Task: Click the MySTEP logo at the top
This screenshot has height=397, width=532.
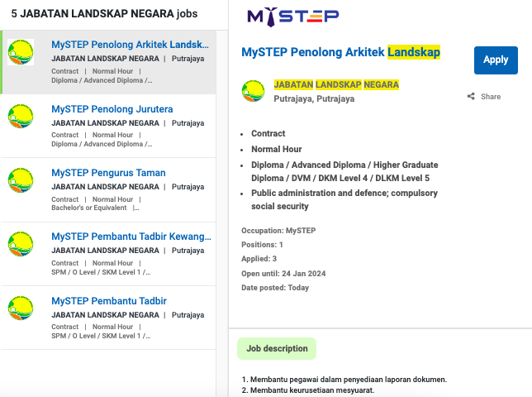Action: tap(292, 17)
